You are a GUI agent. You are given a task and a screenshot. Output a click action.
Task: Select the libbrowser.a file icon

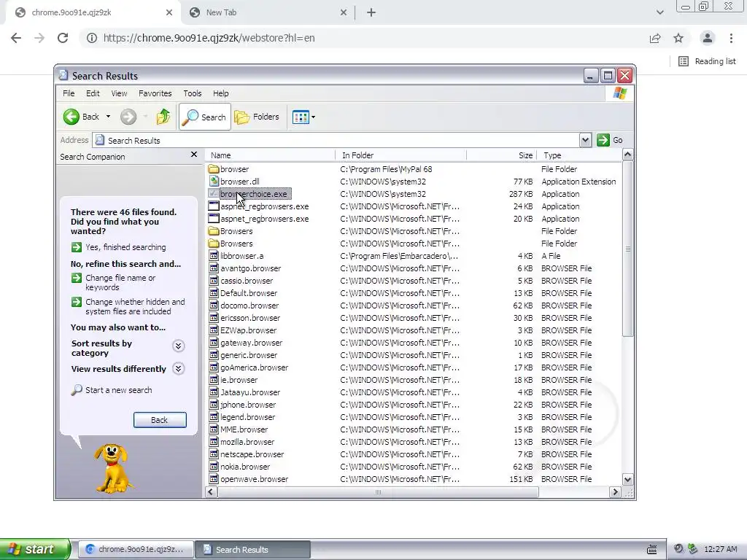pos(214,256)
